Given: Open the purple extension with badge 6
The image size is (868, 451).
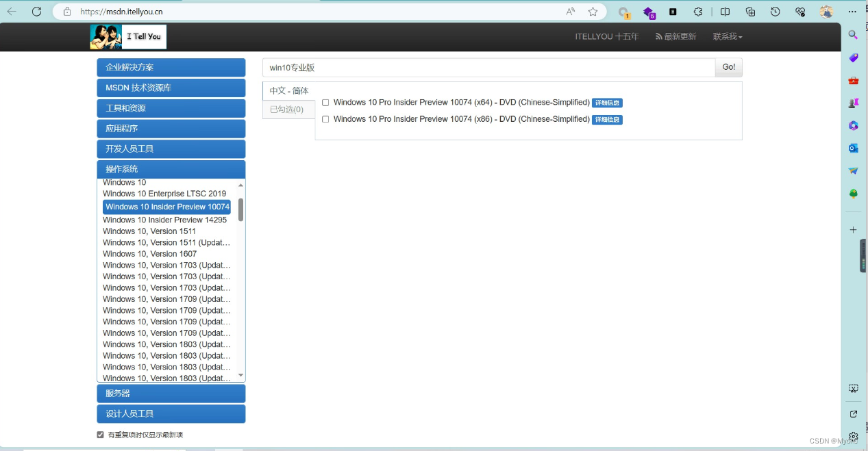Looking at the screenshot, I should [x=649, y=12].
